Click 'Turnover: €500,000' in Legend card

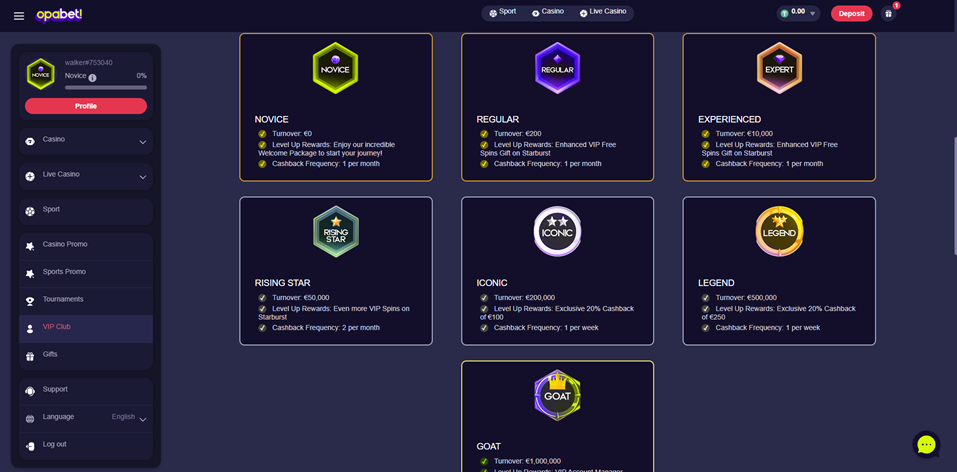(746, 297)
